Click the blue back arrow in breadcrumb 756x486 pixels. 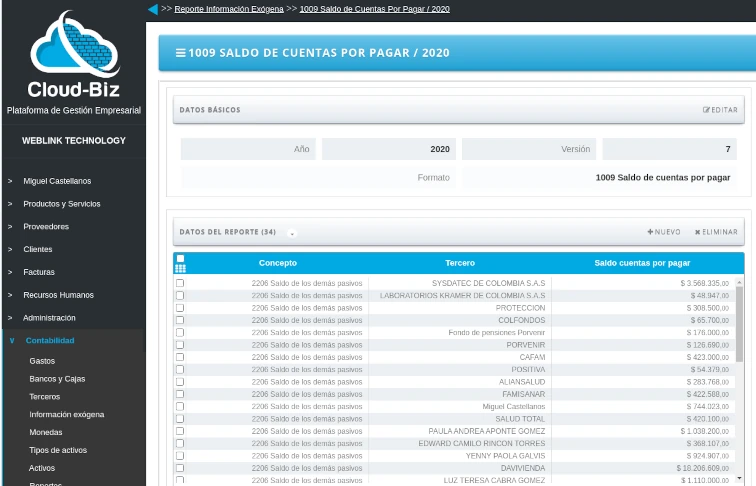point(153,9)
